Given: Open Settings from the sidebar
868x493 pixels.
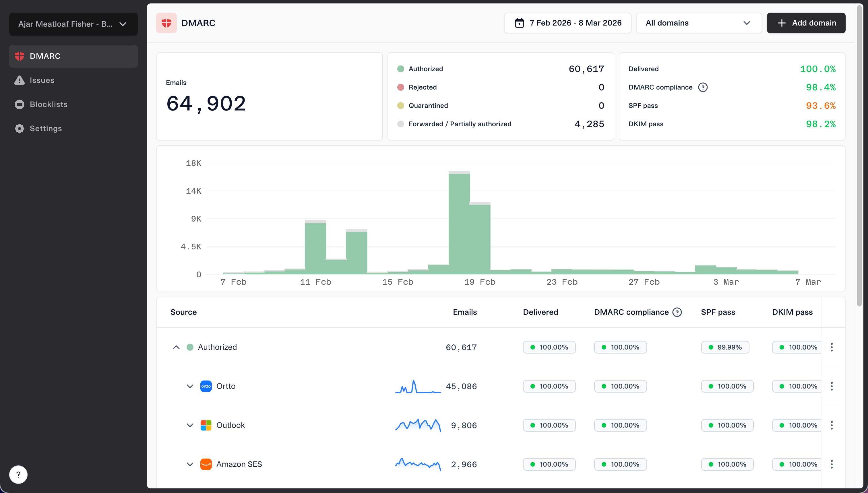Looking at the screenshot, I should [x=46, y=128].
